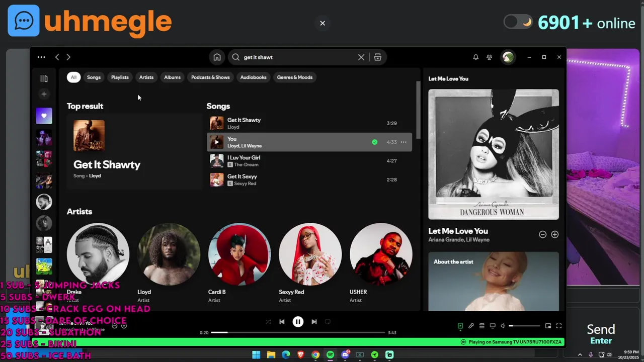Open the Brave browser taskbar icon
The height and width of the screenshot is (362, 644).
click(301, 354)
